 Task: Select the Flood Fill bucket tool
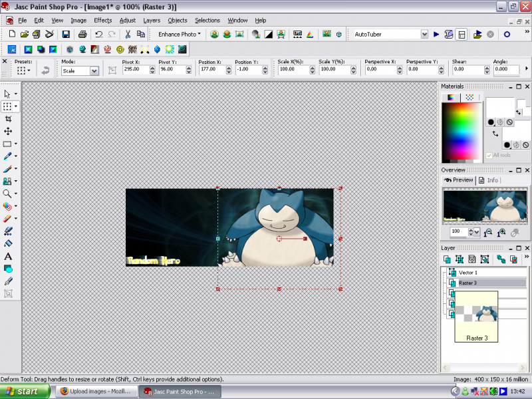pos(8,243)
